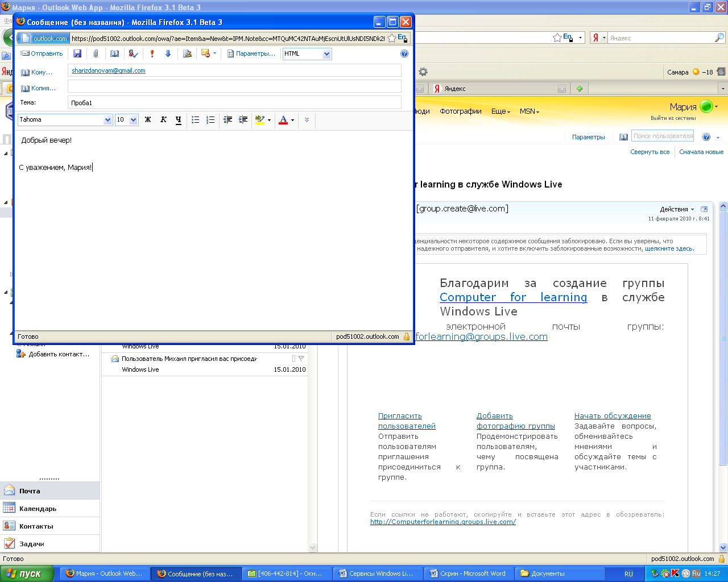The image size is (728, 582).
Task: Check names with the person checkmark icon
Action: 133,53
